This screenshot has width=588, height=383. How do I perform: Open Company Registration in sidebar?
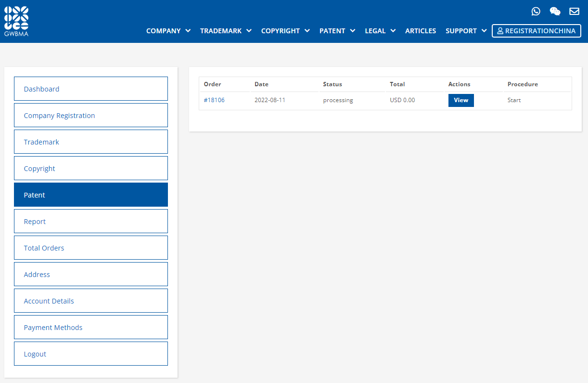91,115
